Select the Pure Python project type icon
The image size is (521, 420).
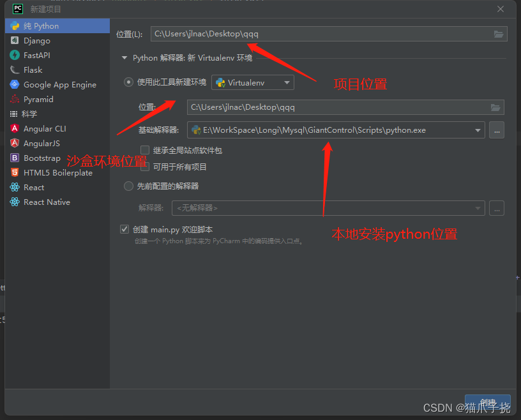point(15,26)
